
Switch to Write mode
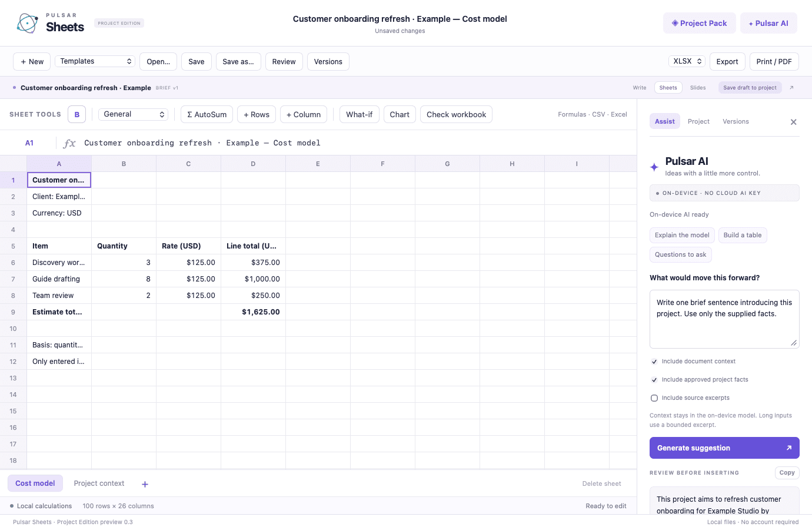pos(640,88)
